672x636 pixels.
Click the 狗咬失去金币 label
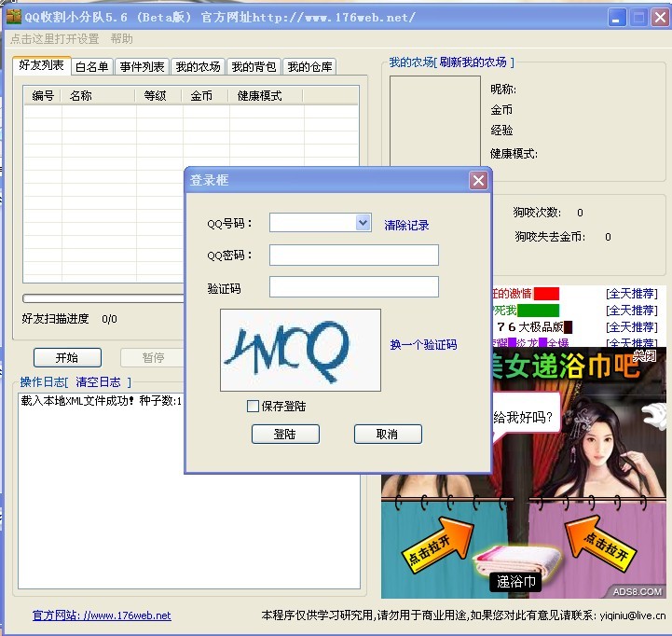click(550, 237)
